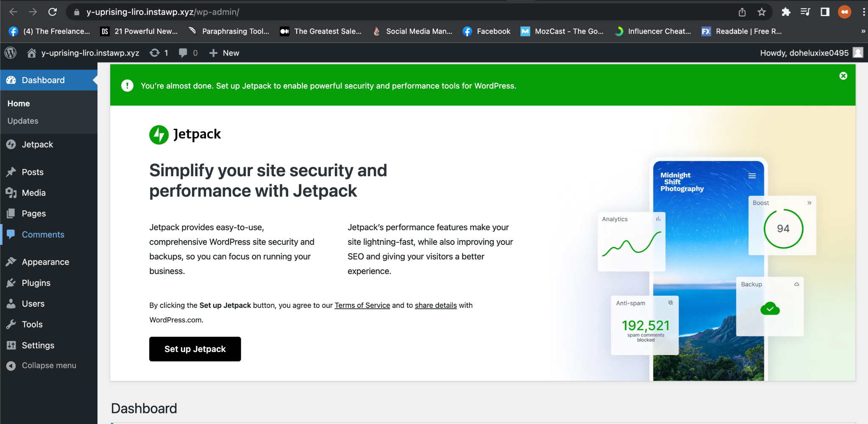Open the Appearance paintbrush icon
Image resolution: width=868 pixels, height=424 pixels.
[x=11, y=261]
